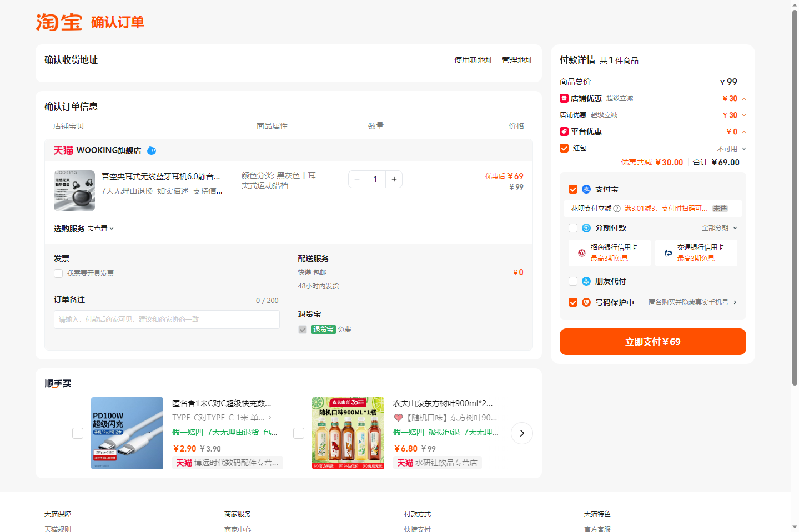799x532 pixels.
Task: Click the red 店铺优惠 coupon icon
Action: coord(564,98)
